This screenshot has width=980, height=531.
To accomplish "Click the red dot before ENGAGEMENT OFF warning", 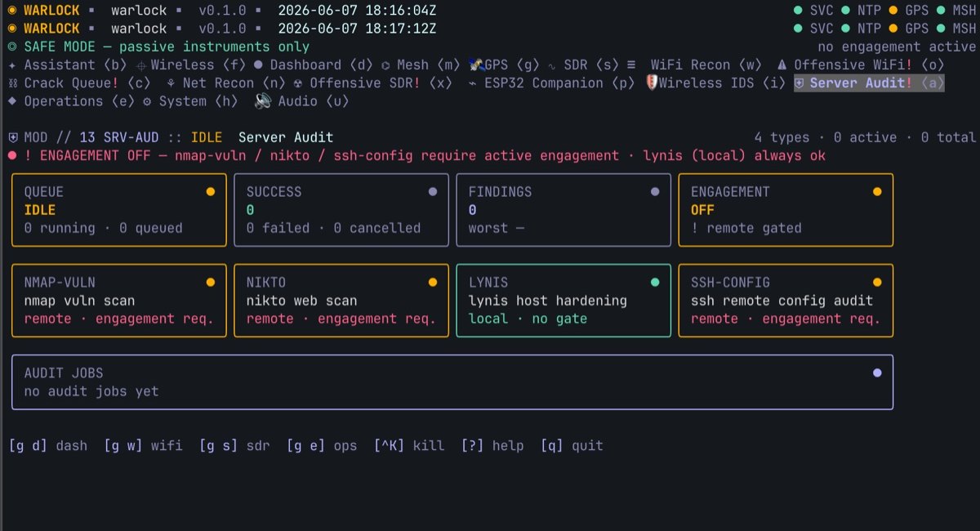I will (x=12, y=155).
